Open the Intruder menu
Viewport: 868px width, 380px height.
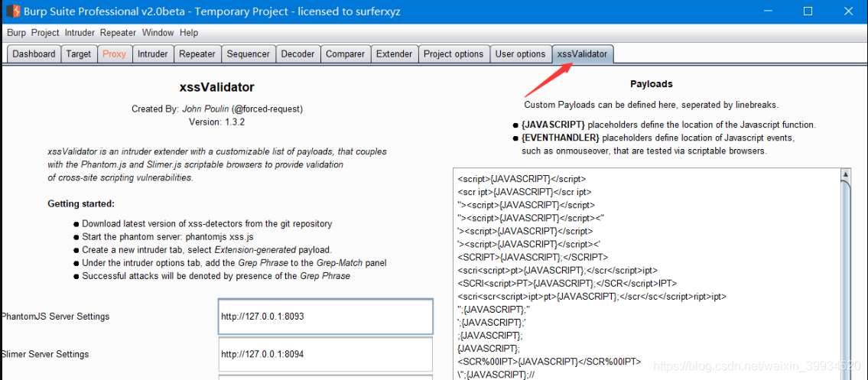pyautogui.click(x=80, y=33)
